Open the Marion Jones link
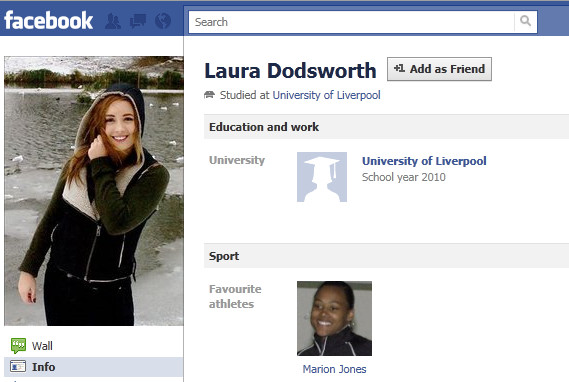 tap(334, 369)
